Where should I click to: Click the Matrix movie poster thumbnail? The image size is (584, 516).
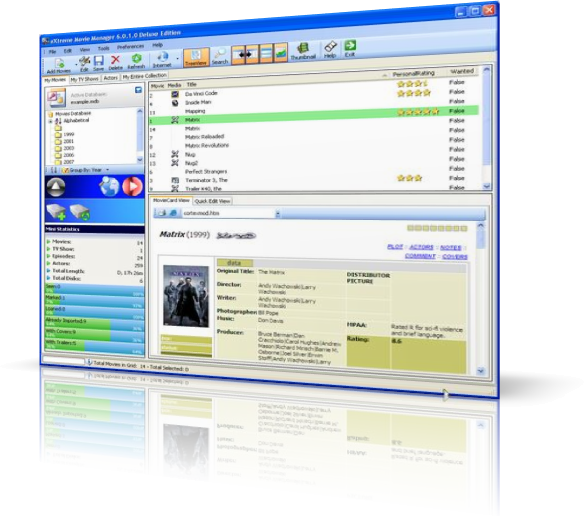186,295
